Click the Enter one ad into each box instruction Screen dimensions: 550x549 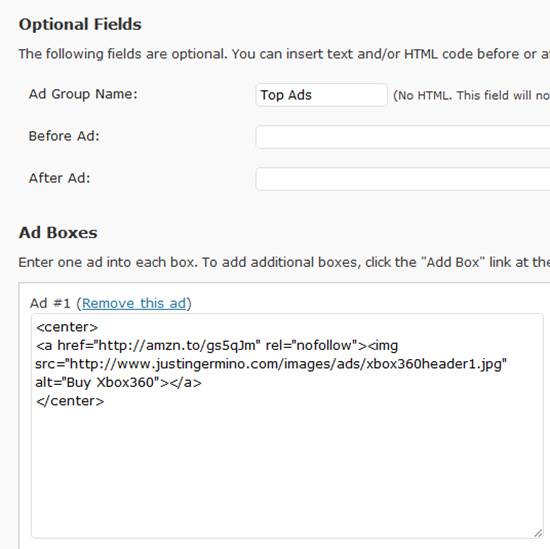284,262
